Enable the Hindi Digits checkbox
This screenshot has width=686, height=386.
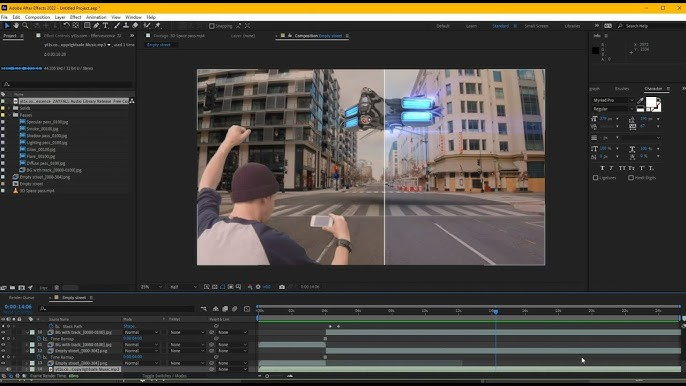coord(631,178)
